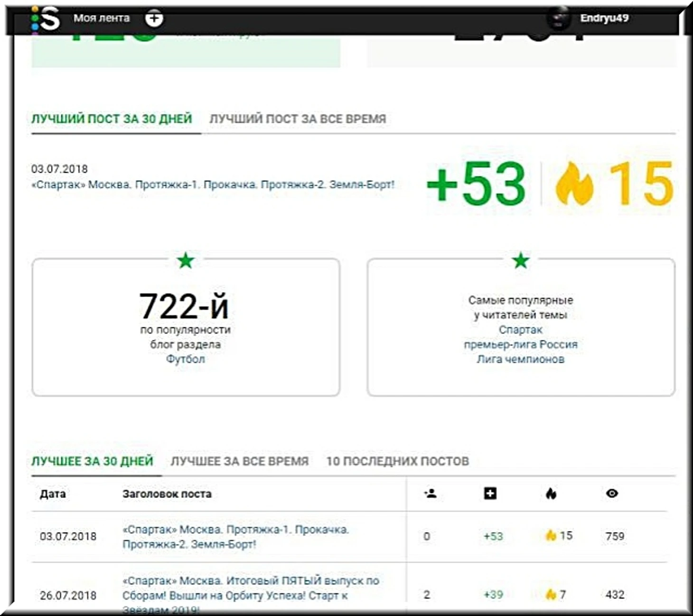Click the subscribers column icon in table header
The width and height of the screenshot is (693, 616).
pyautogui.click(x=431, y=494)
